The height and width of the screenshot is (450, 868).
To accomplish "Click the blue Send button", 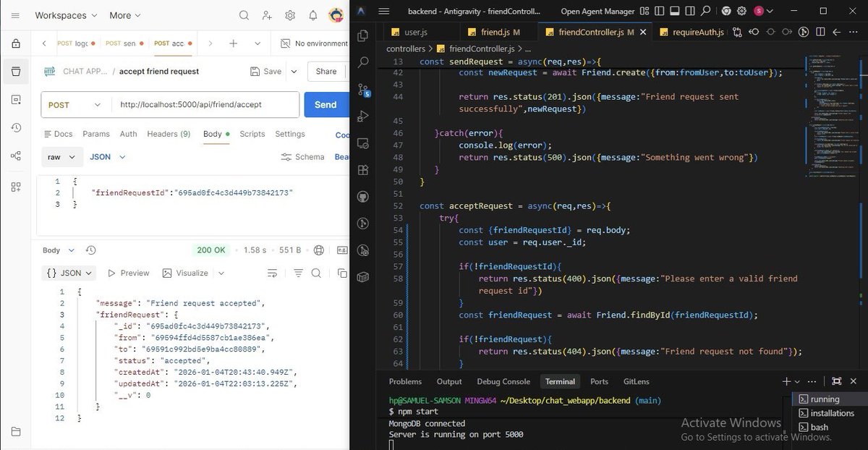I will (325, 105).
